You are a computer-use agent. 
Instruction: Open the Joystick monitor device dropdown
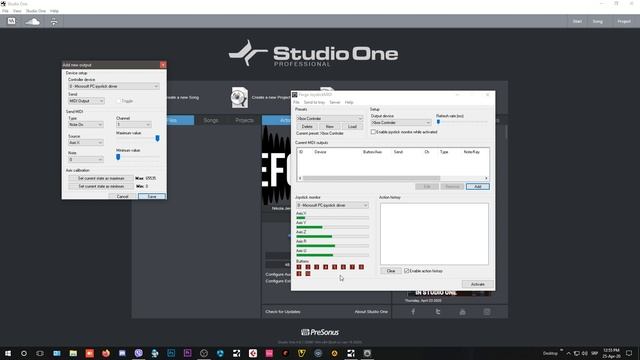tap(332, 205)
